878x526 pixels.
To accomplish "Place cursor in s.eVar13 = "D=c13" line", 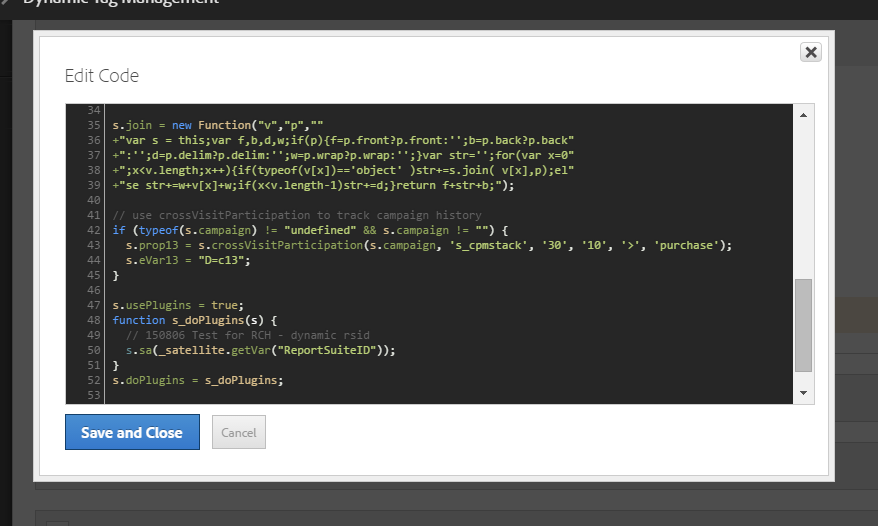I will click(192, 260).
